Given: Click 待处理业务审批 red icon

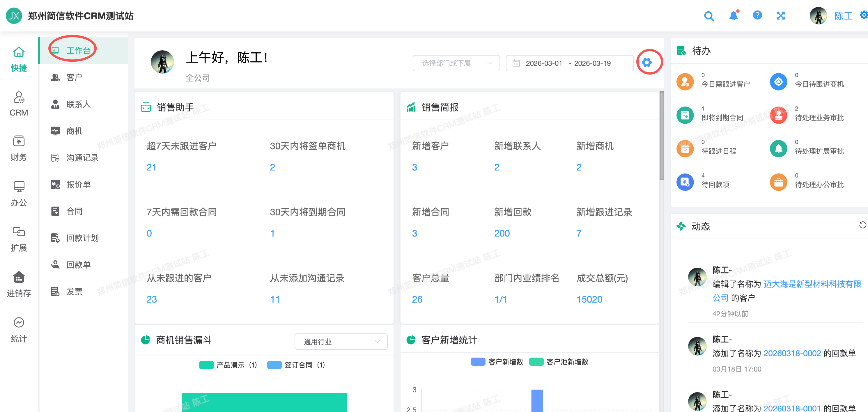Looking at the screenshot, I should click(x=778, y=115).
